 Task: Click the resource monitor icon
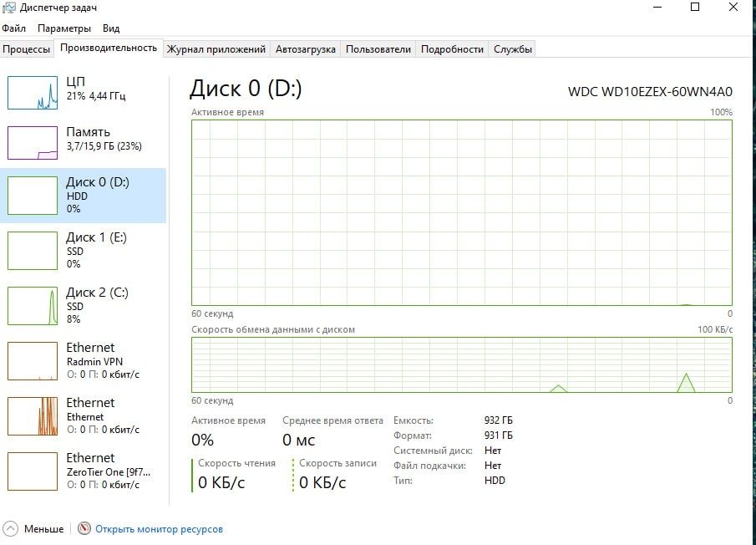point(84,529)
